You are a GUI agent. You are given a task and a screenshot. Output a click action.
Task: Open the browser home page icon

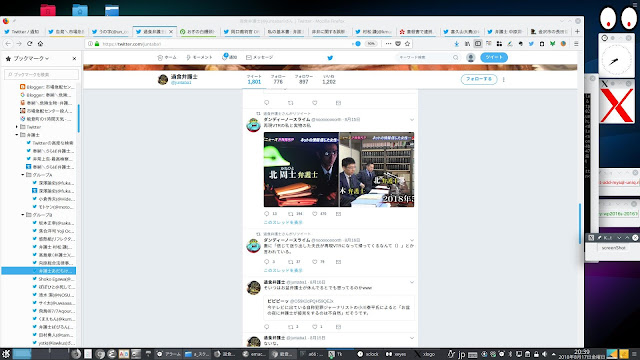[x=40, y=44]
